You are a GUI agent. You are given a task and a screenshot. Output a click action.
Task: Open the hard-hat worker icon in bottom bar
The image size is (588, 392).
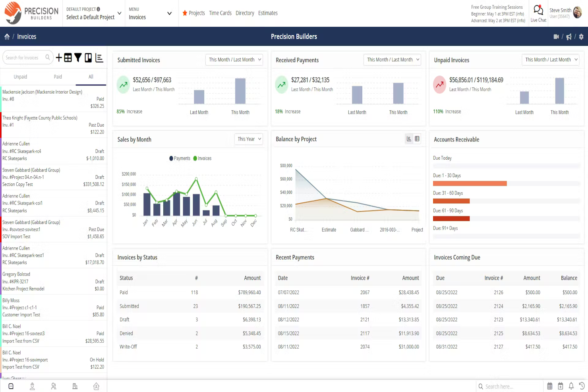point(32,386)
